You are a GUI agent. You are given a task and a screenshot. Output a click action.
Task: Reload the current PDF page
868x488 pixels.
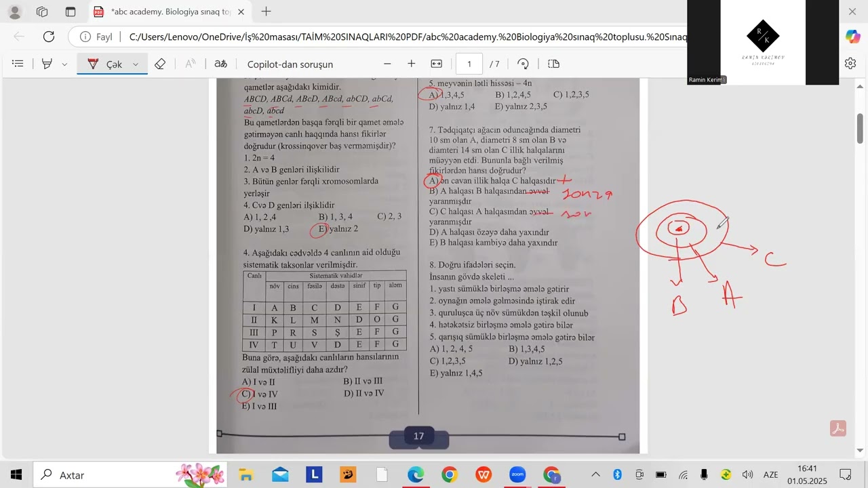pyautogui.click(x=49, y=37)
